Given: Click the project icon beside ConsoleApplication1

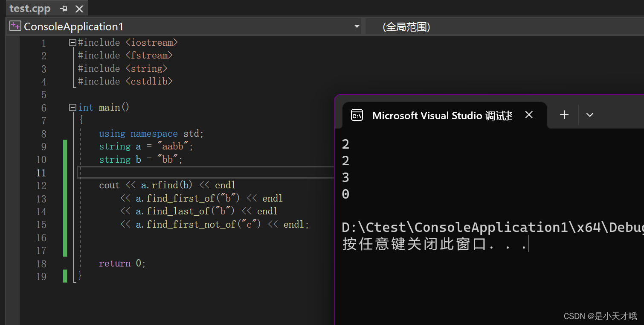Looking at the screenshot, I should 15,26.
